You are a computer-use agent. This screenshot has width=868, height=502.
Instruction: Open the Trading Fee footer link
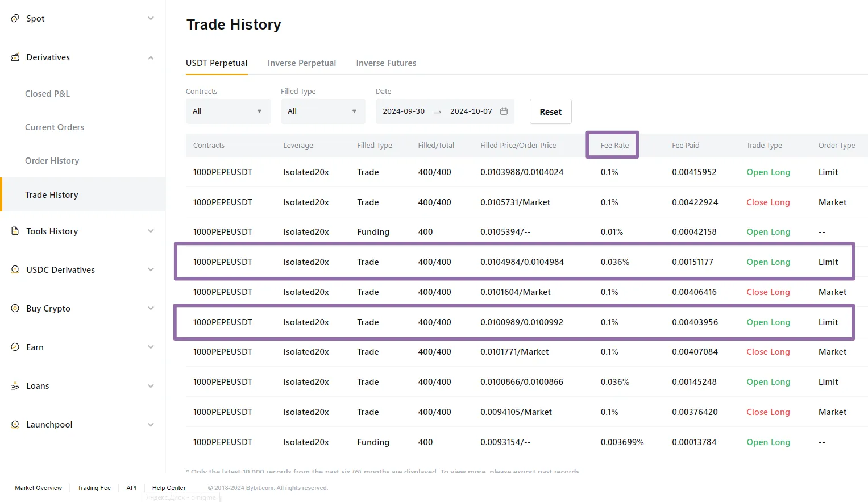coord(94,488)
